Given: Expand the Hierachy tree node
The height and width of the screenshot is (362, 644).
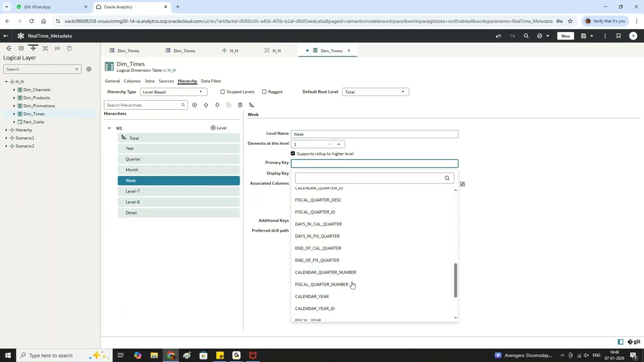Looking at the screenshot, I should point(6,130).
